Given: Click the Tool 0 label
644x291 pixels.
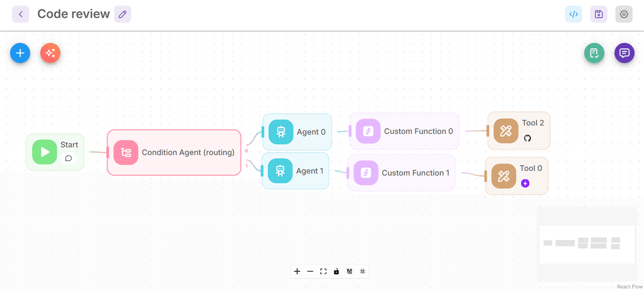Looking at the screenshot, I should (531, 168).
